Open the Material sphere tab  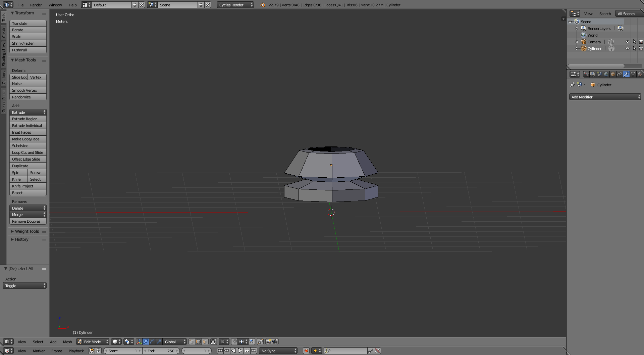(640, 74)
